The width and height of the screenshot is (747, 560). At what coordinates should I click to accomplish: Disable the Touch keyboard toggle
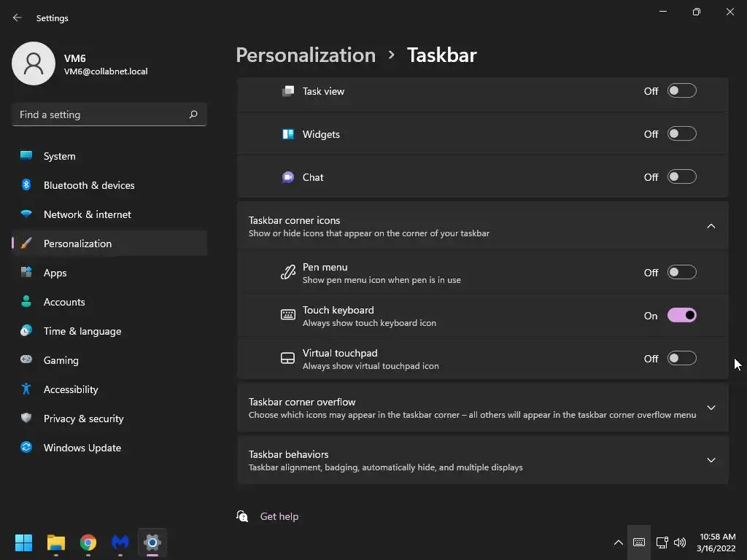point(681,316)
